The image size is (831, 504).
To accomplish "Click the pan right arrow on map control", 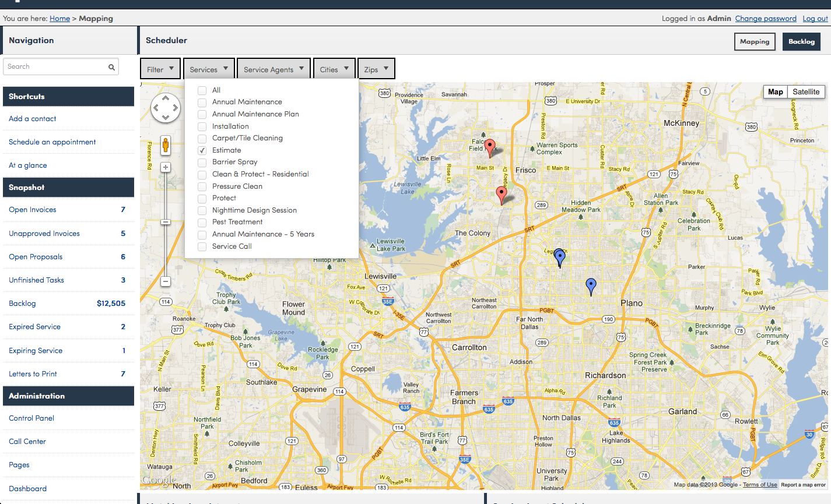I will coord(175,108).
